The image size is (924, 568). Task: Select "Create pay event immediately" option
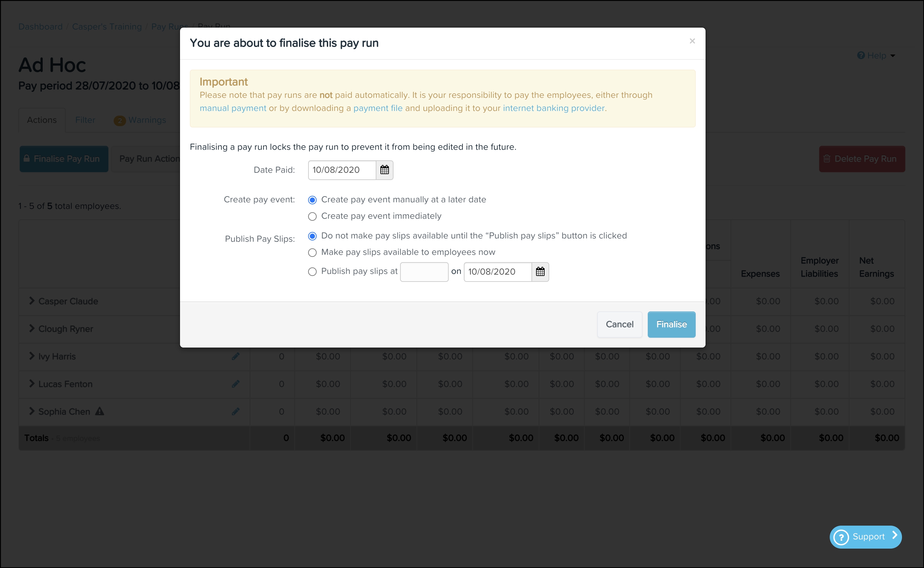pyautogui.click(x=312, y=216)
